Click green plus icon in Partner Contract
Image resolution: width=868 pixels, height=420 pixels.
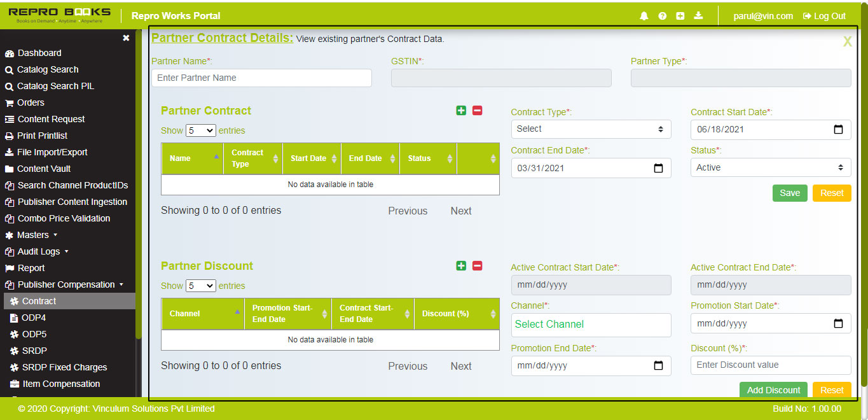click(x=461, y=111)
